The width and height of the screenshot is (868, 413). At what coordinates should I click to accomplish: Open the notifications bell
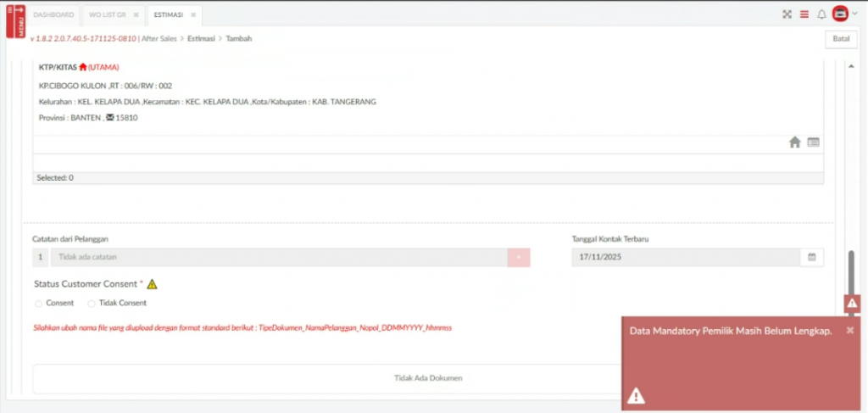click(821, 14)
